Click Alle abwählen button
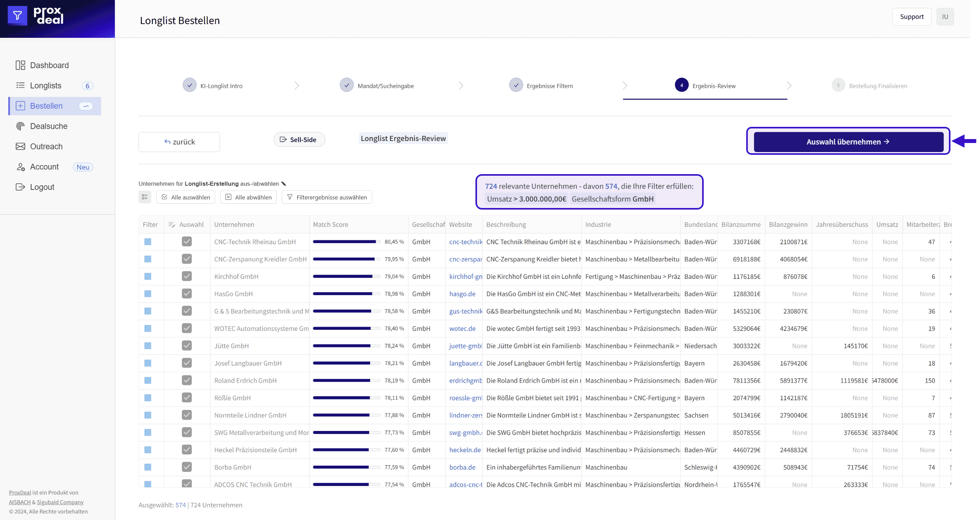The image size is (980, 520). 249,197
